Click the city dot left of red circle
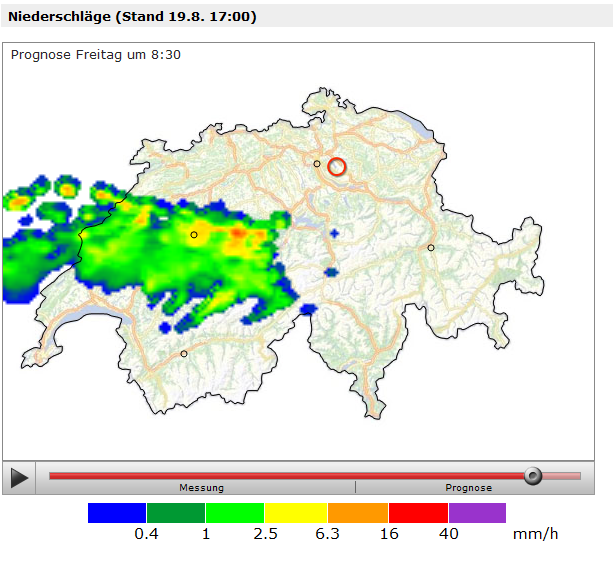613x575 pixels. (x=317, y=163)
